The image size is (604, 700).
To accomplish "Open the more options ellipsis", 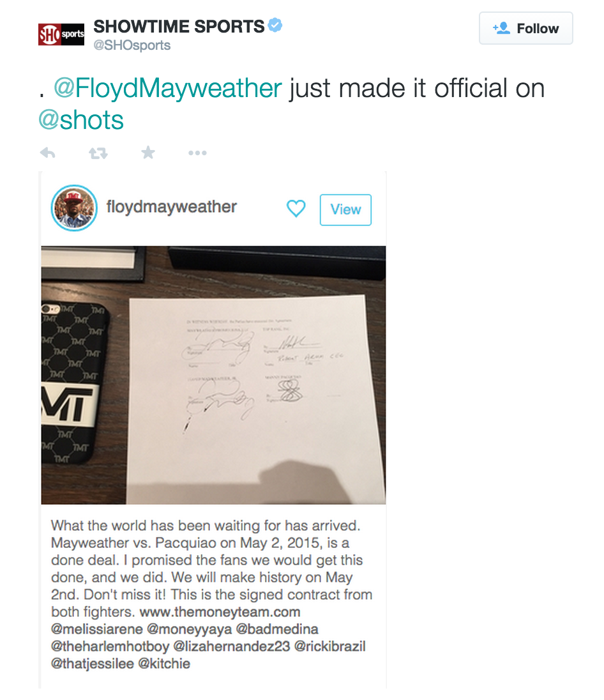I will tap(197, 153).
